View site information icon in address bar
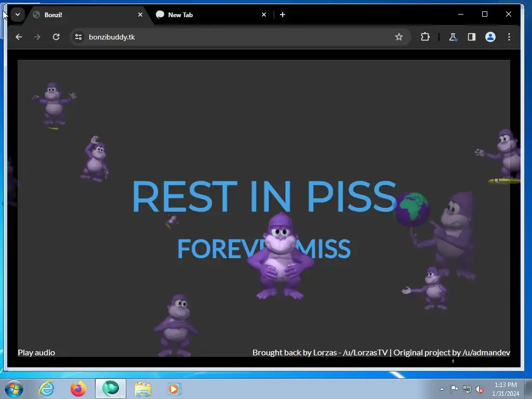 pos(78,37)
